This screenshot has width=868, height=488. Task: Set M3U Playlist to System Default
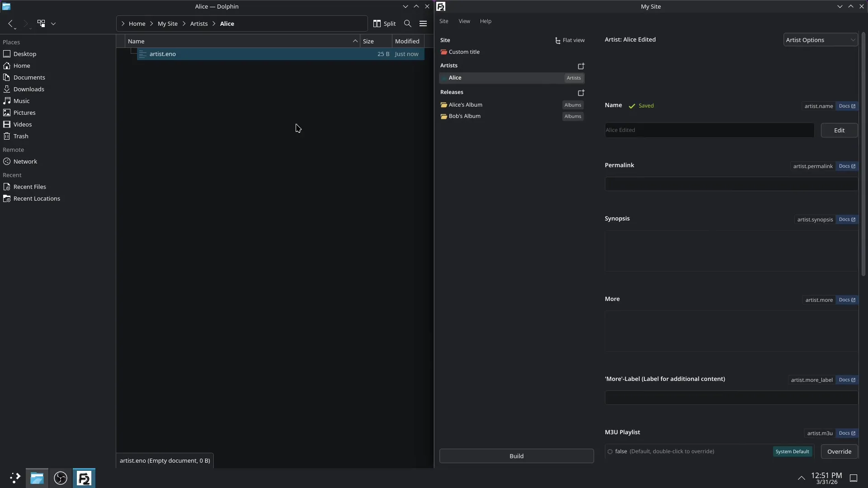[x=793, y=451]
